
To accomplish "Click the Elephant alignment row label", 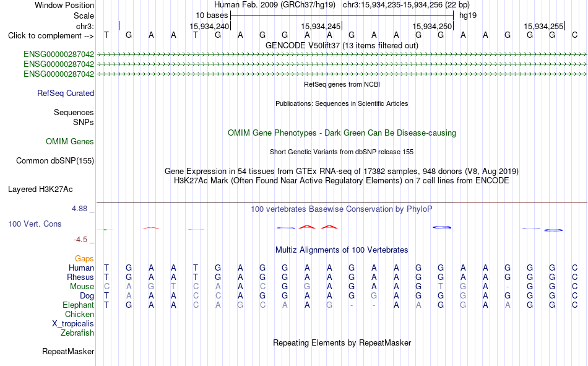I will click(x=79, y=305).
